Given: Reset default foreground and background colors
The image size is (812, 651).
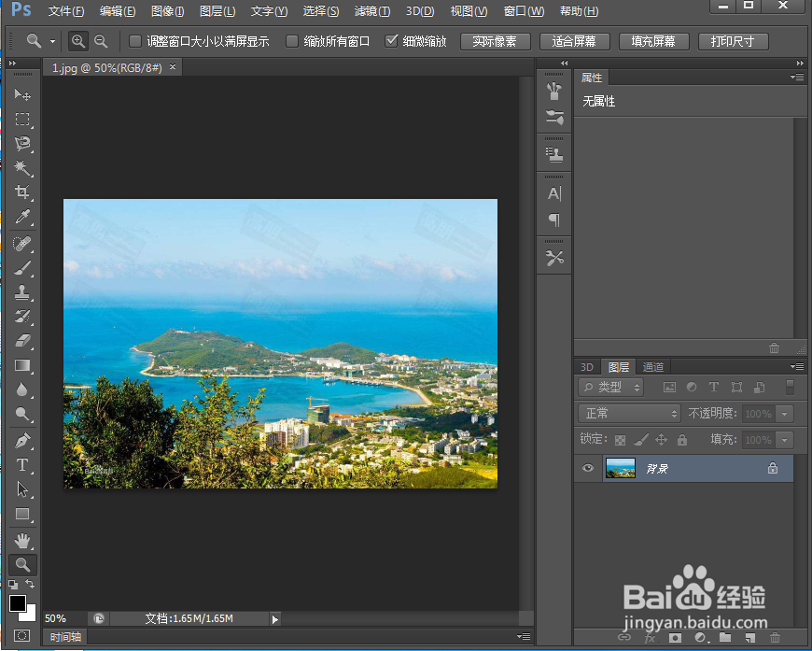Looking at the screenshot, I should point(13,585).
